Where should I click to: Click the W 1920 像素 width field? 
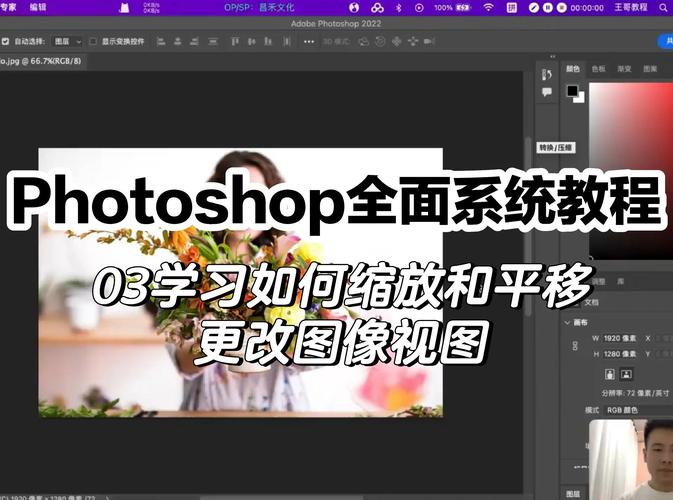[x=620, y=338]
